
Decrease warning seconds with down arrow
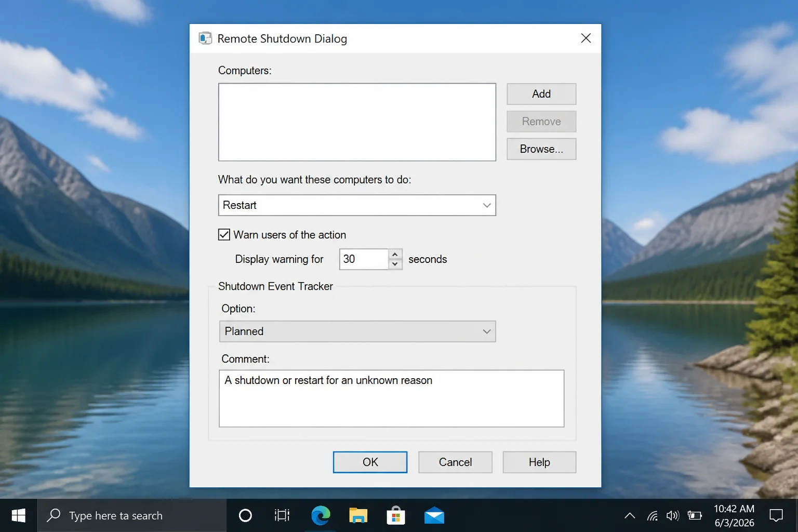tap(395, 264)
